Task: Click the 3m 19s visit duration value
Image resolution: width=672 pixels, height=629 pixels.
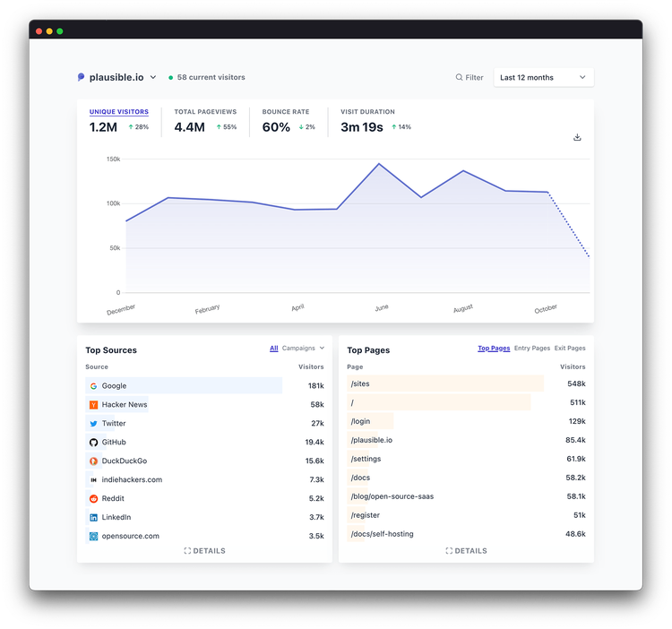Action: tap(362, 127)
